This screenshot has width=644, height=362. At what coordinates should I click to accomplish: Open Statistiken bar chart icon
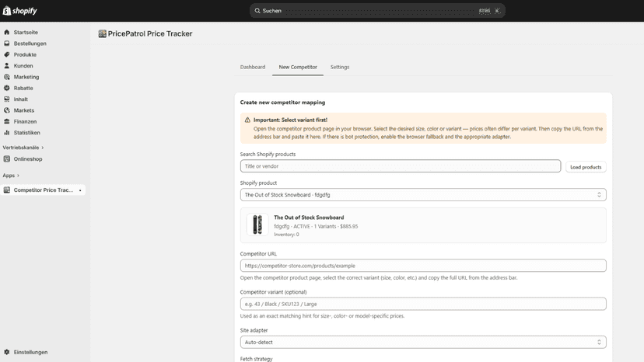coord(6,133)
